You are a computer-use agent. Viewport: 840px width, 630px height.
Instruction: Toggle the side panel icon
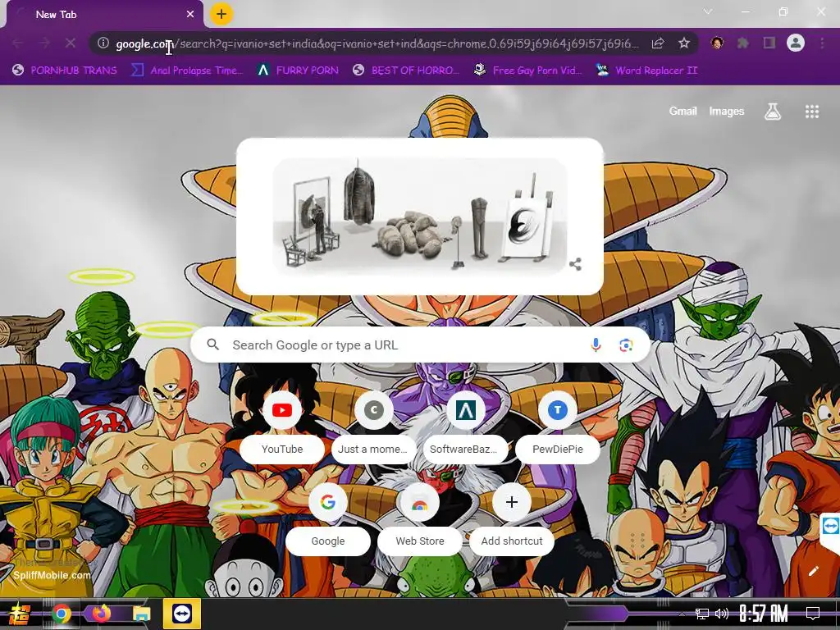pos(769,43)
